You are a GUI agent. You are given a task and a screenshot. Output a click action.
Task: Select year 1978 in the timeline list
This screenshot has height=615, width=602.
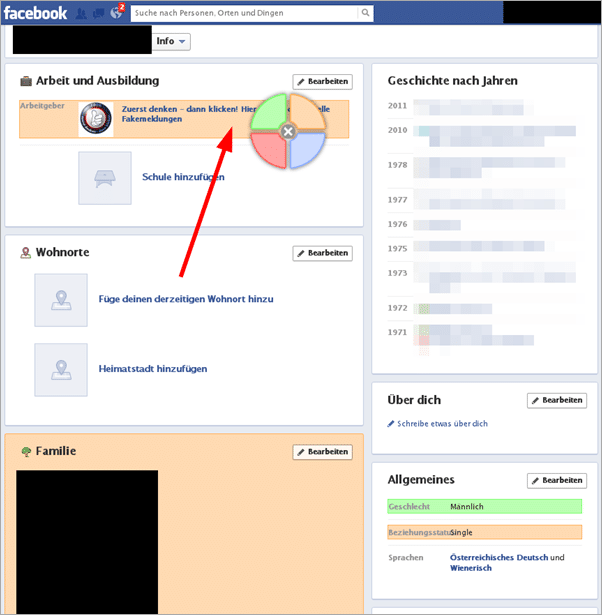pyautogui.click(x=398, y=165)
